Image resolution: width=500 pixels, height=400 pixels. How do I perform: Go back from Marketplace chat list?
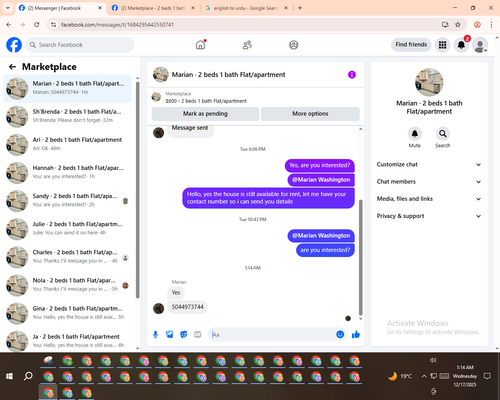tap(12, 67)
